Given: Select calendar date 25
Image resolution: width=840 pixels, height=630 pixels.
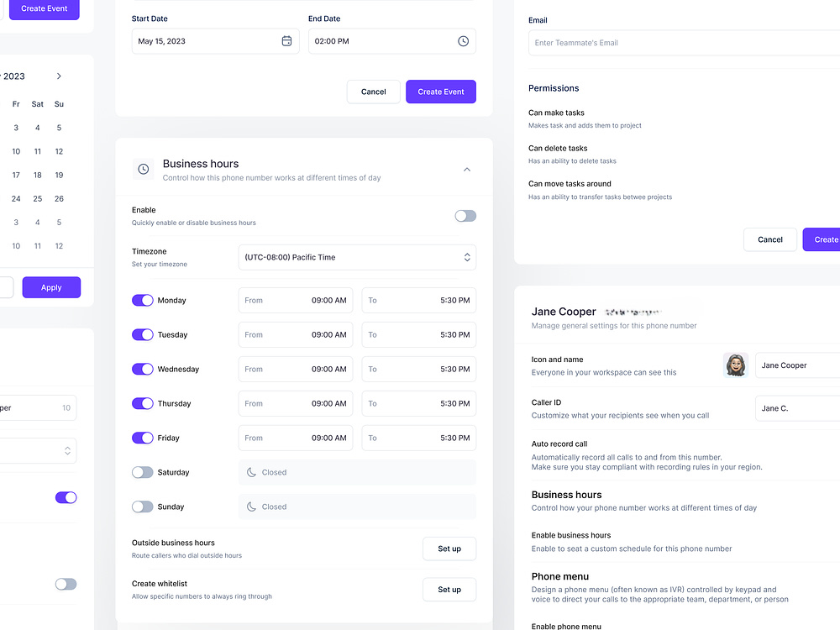Looking at the screenshot, I should pos(38,199).
